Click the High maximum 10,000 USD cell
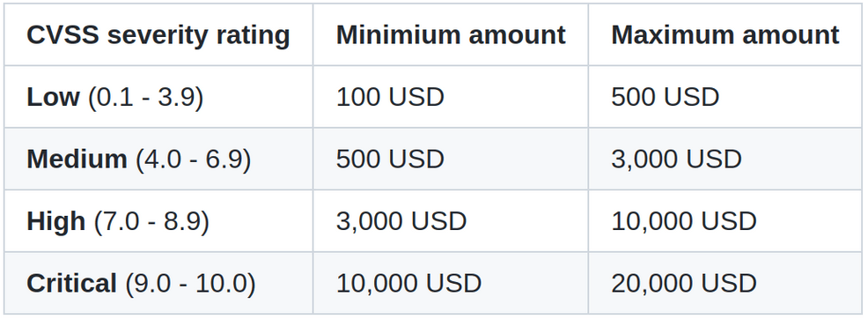 [x=725, y=220]
